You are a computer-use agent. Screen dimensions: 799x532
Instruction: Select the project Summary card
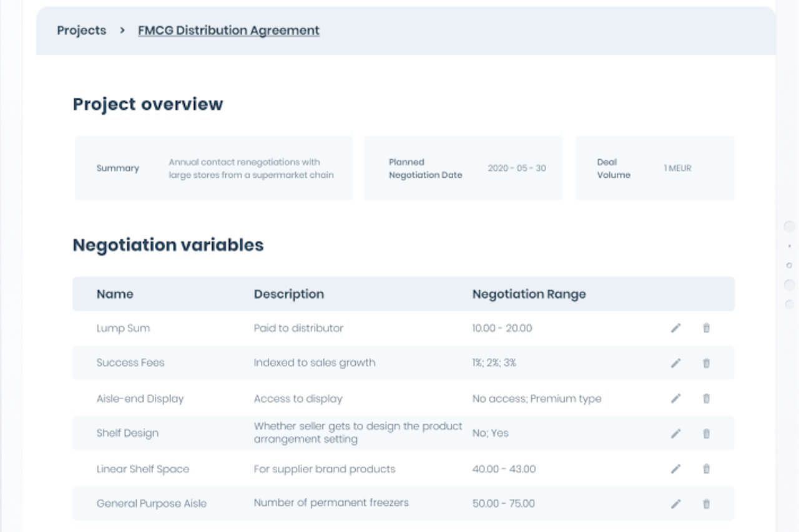click(x=213, y=168)
